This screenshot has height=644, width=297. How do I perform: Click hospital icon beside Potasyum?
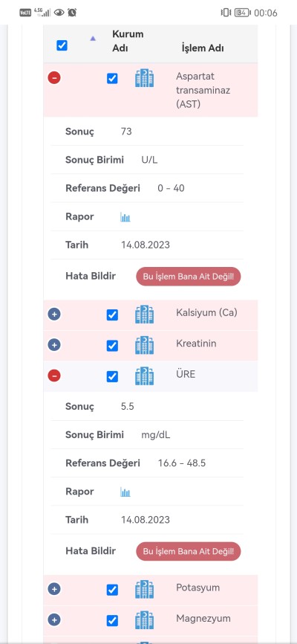[x=144, y=590]
